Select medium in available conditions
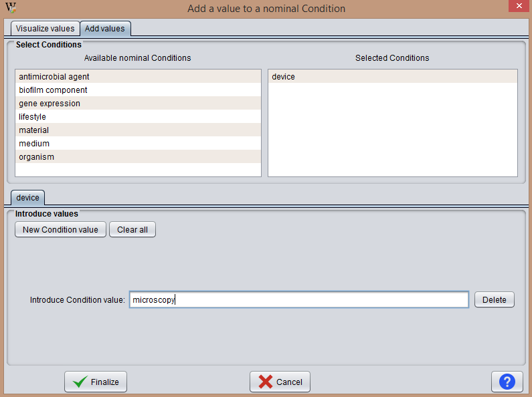532x397 pixels. 138,143
